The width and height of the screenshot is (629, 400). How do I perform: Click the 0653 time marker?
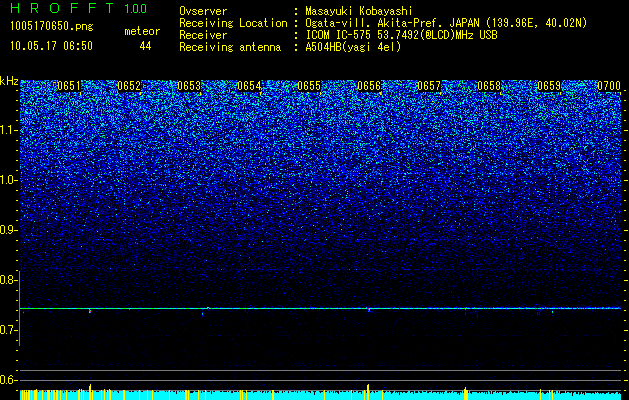pyautogui.click(x=189, y=86)
